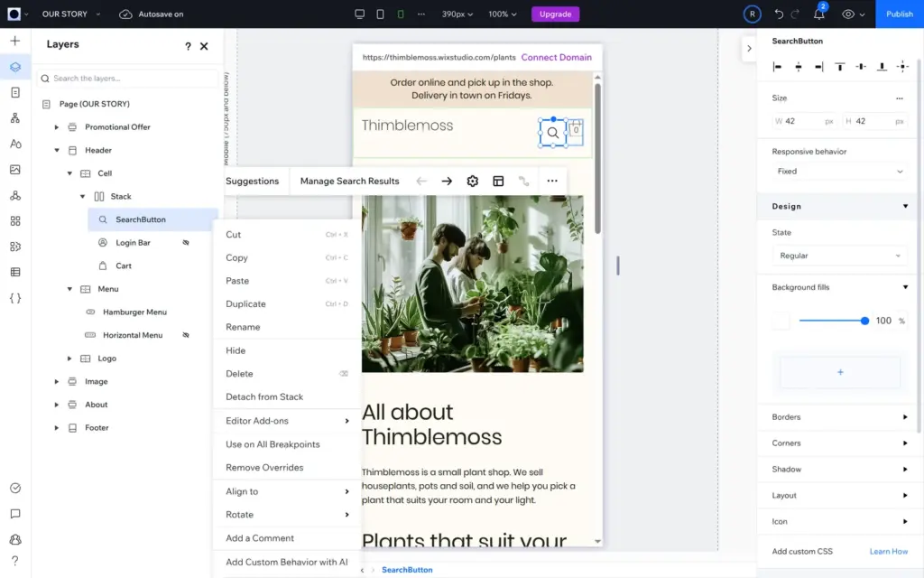
Task: Open the Site Styles text icon
Action: coord(15,144)
